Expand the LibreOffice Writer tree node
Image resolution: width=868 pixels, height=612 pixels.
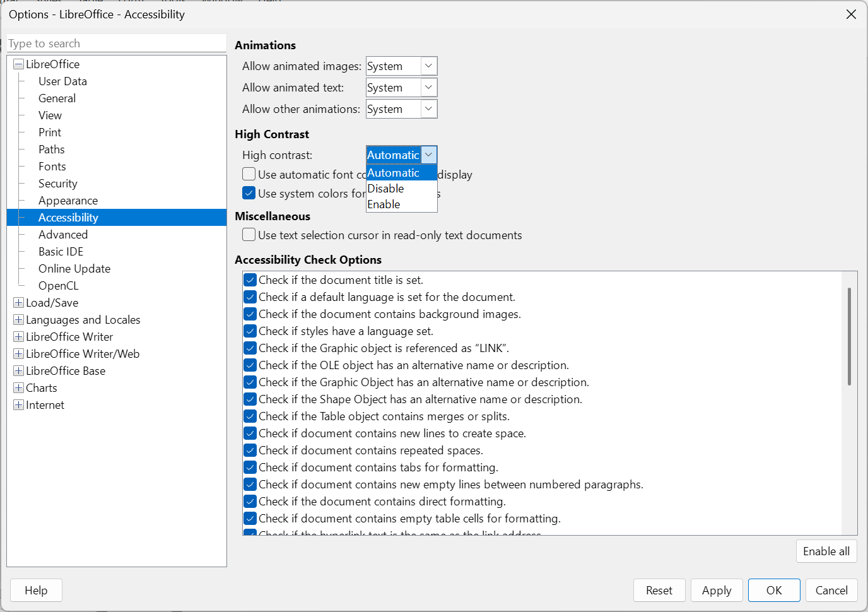click(x=18, y=337)
